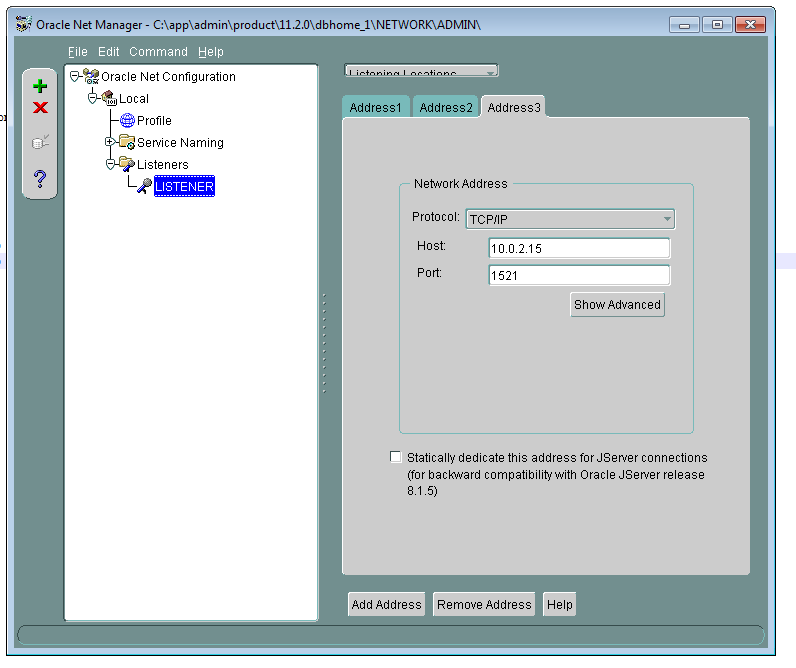This screenshot has height=668, width=796.
Task: Open the Help menu
Action: click(211, 52)
